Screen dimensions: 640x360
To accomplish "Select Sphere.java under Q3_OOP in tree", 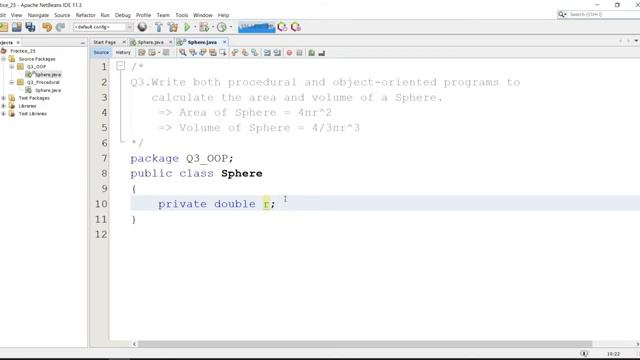I will point(48,75).
